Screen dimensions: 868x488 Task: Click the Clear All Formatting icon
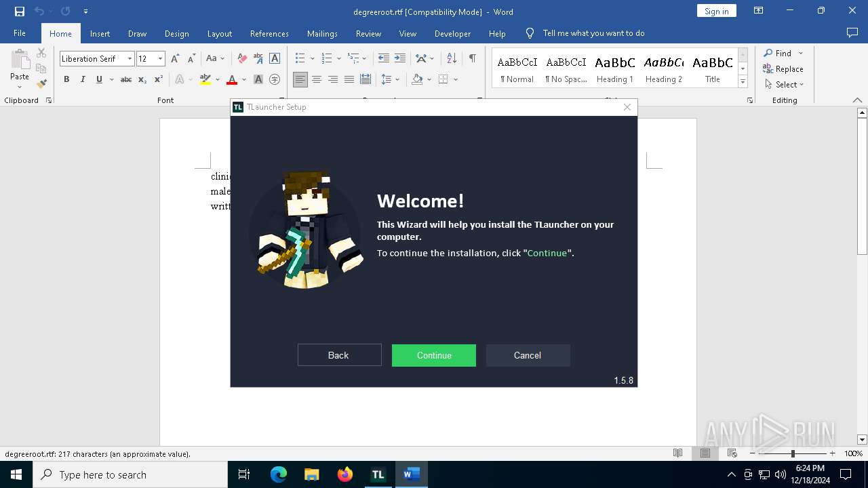[x=241, y=58]
